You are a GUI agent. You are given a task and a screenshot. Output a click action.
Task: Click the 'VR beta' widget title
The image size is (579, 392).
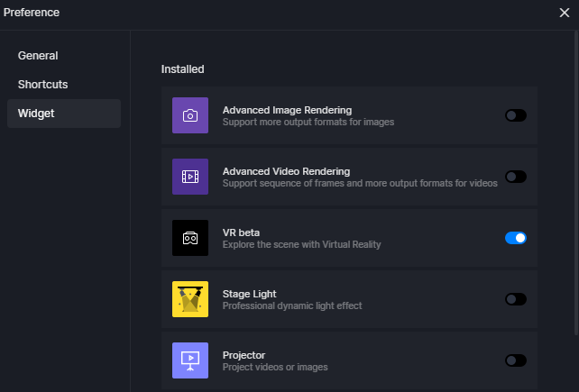241,232
